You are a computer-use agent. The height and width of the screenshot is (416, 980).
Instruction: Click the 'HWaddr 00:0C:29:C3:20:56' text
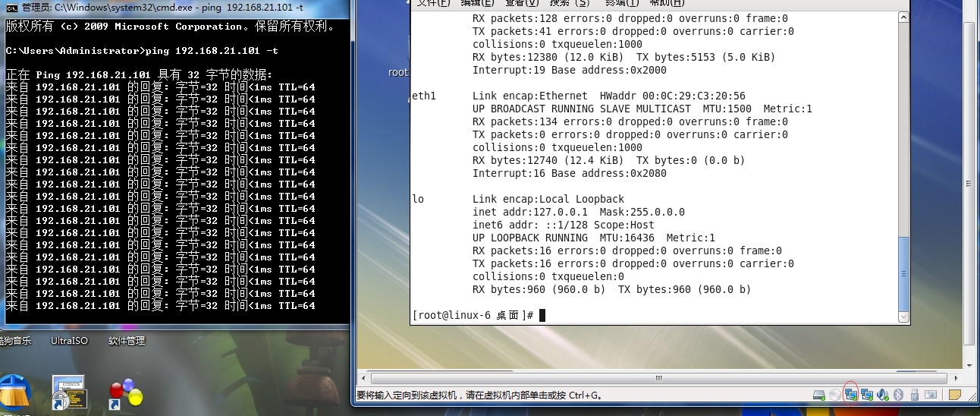(x=673, y=96)
